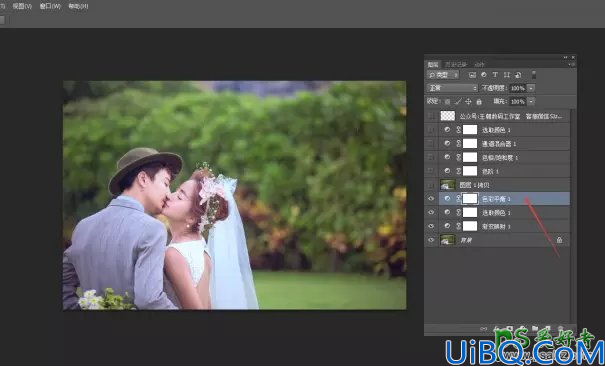This screenshot has width=605, height=367.
Task: Filter layers by type layer icon
Action: (495, 75)
